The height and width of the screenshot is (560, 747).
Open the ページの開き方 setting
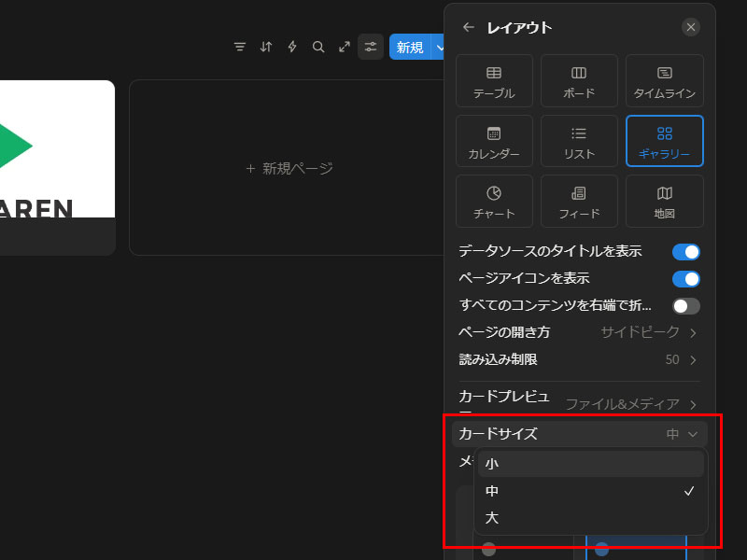[x=579, y=333]
